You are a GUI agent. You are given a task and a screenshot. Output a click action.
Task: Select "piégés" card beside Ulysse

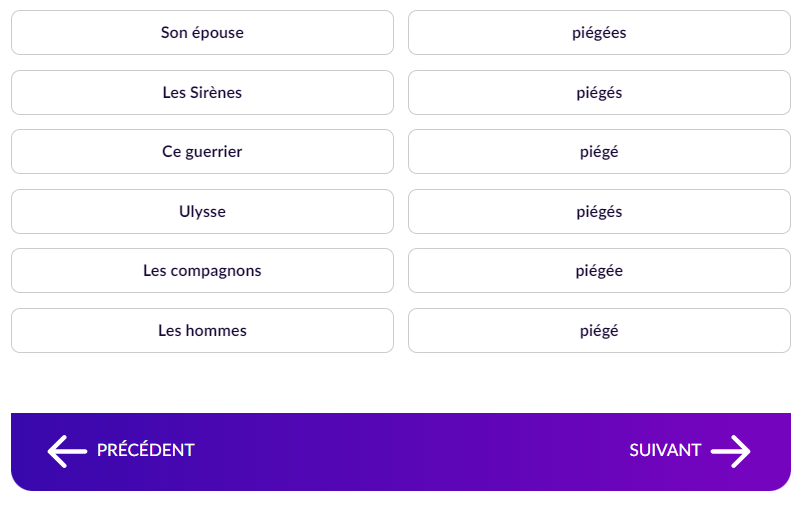(x=599, y=212)
